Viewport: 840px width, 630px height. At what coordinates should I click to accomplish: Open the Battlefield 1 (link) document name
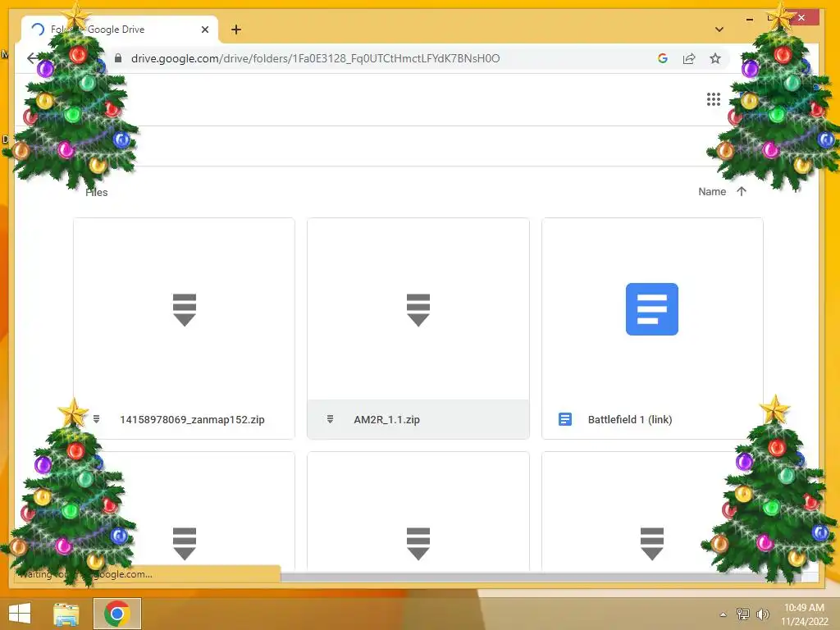[x=630, y=419]
